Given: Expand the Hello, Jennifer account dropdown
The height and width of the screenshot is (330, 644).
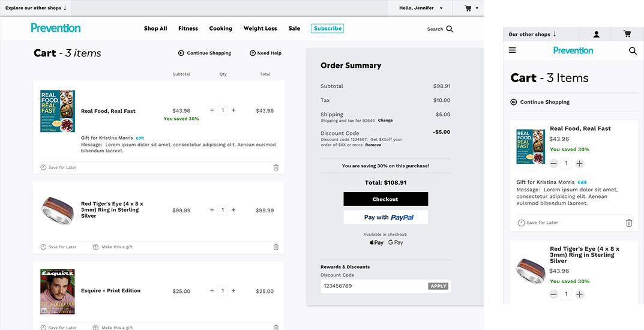Looking at the screenshot, I should click(421, 8).
